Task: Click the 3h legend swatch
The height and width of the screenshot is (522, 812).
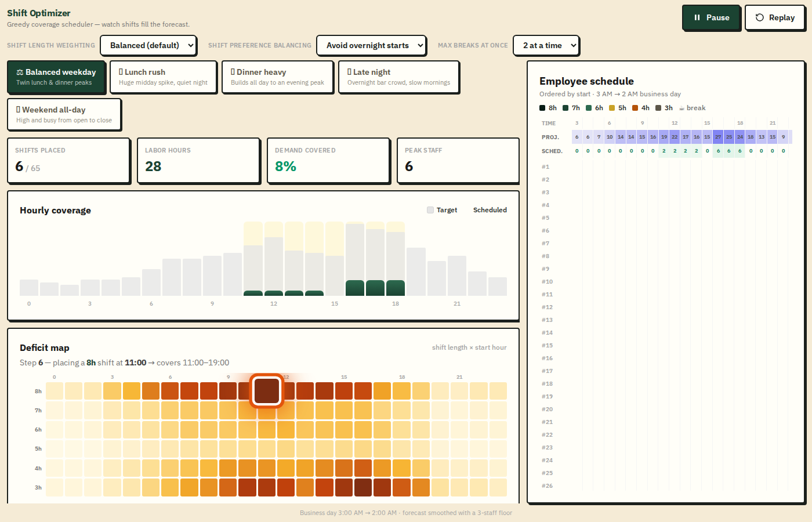Action: [658, 108]
